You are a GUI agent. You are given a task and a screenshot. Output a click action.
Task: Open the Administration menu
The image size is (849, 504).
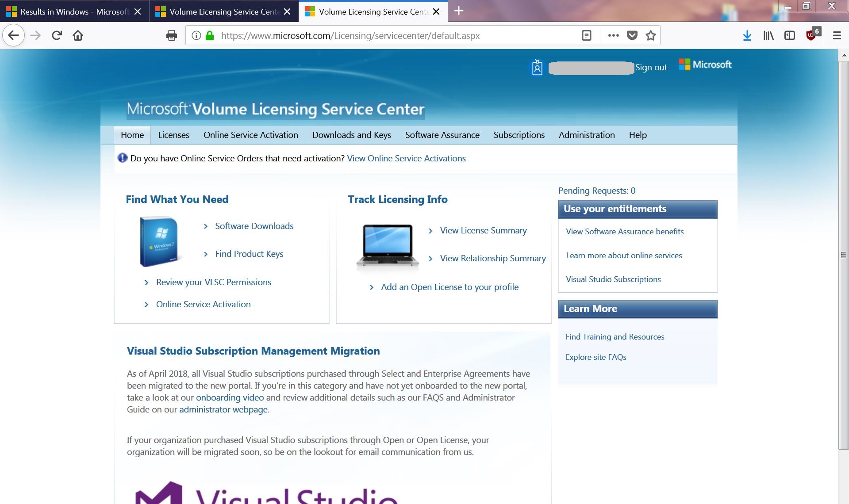tap(587, 135)
